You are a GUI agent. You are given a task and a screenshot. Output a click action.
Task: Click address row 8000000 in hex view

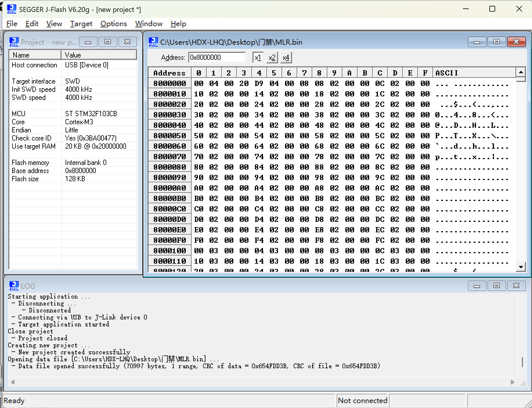pyautogui.click(x=169, y=83)
